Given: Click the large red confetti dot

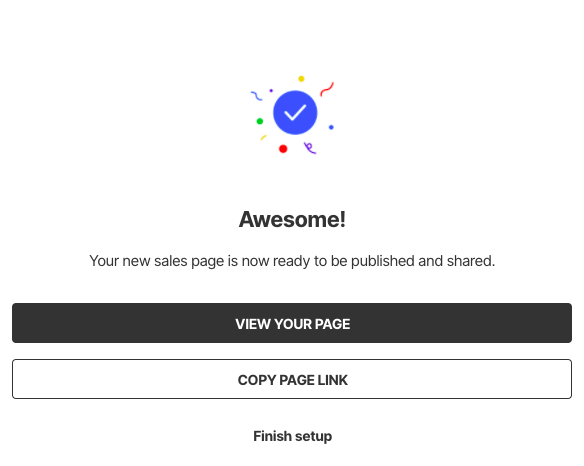Looking at the screenshot, I should point(283,149).
